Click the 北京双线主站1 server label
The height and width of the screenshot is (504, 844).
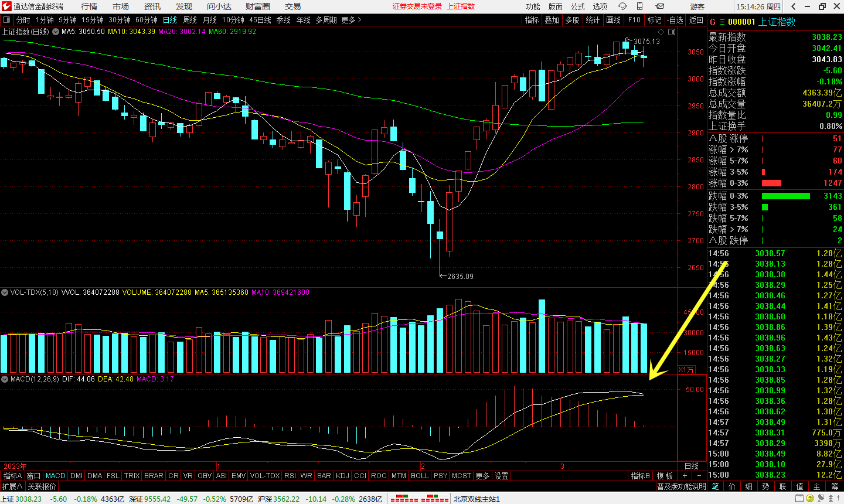(x=477, y=499)
